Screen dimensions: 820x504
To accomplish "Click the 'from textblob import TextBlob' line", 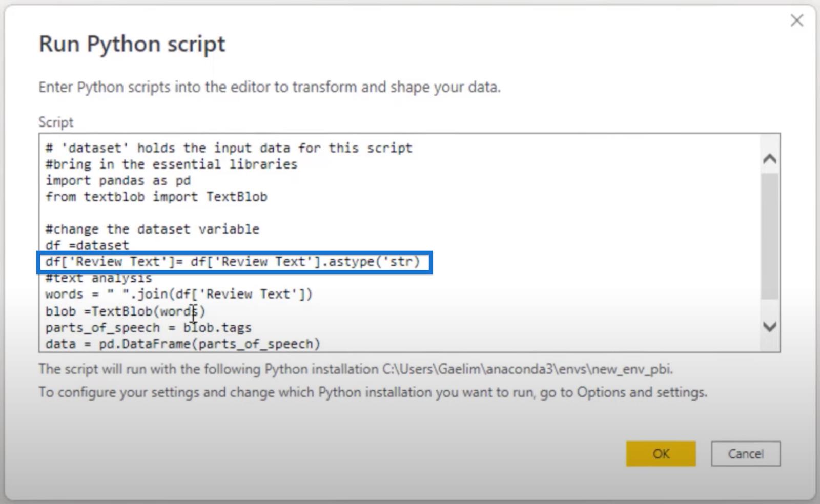I will (x=156, y=197).
